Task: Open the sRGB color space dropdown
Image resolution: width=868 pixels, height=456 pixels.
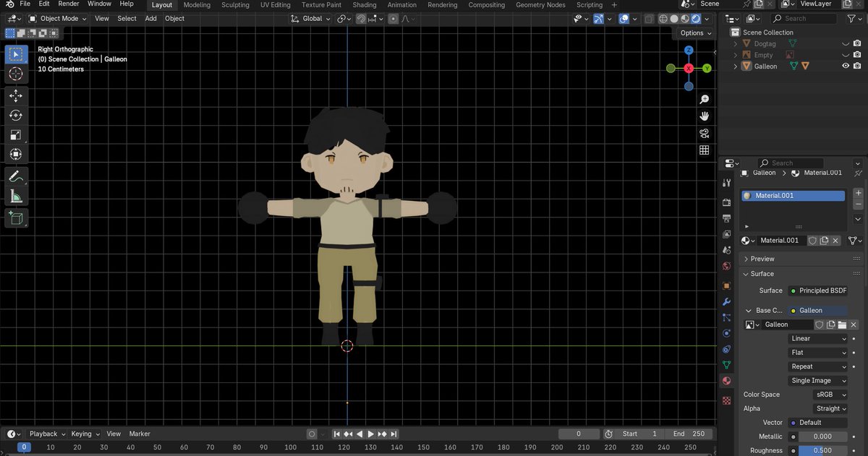Action: tap(830, 395)
